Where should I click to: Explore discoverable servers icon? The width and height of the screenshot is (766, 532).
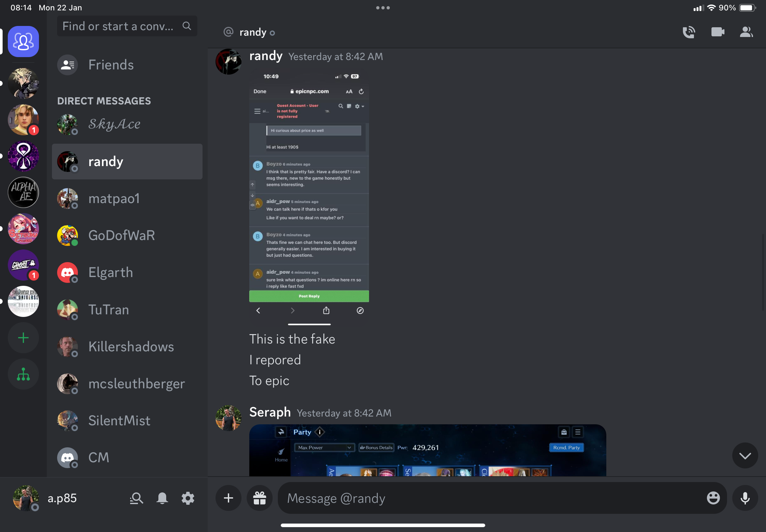[x=23, y=374]
